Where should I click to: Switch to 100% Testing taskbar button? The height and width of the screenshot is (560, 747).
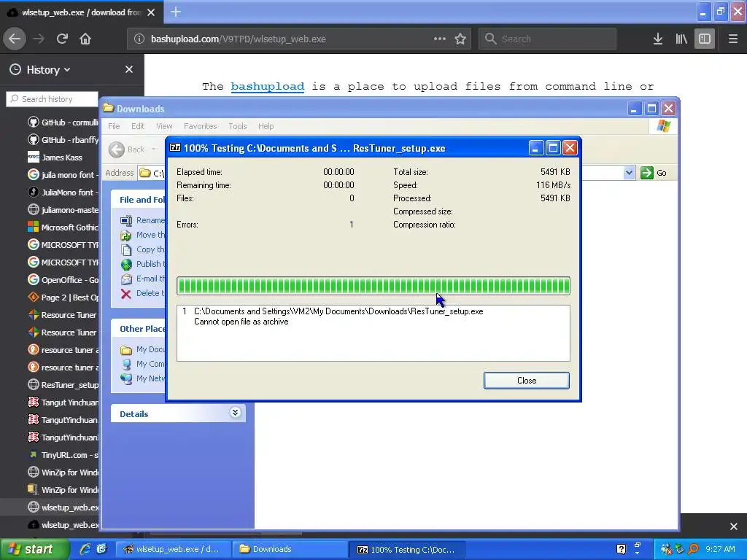(406, 550)
